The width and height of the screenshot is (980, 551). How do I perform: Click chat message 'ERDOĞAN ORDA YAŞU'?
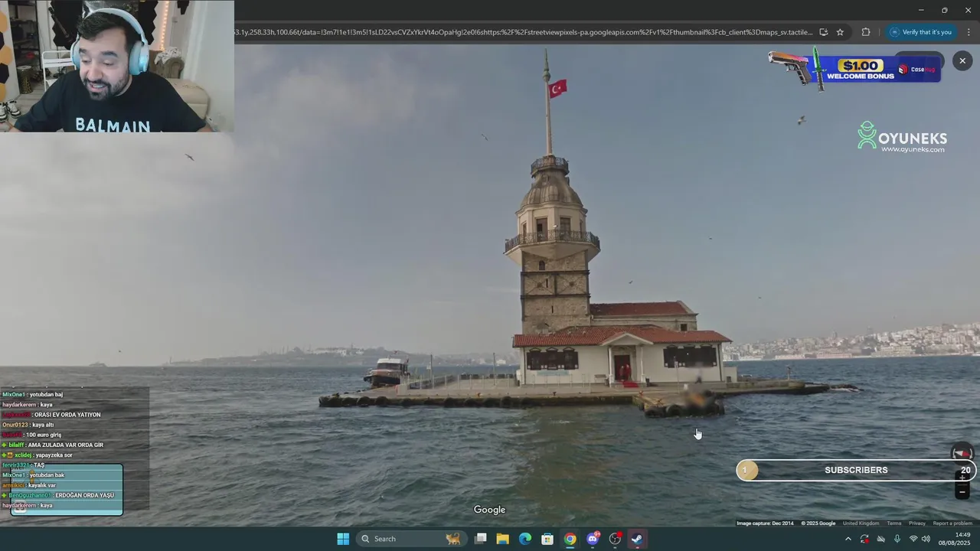(x=84, y=495)
